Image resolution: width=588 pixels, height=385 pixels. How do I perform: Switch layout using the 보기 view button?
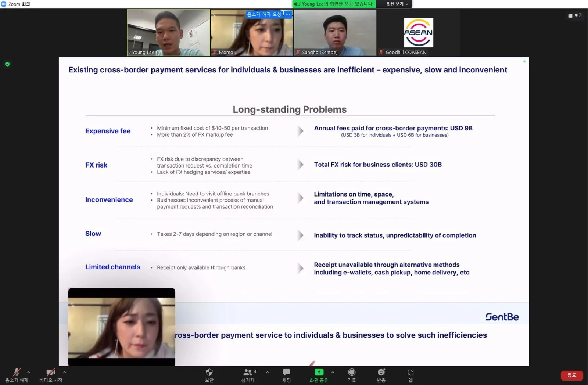[x=575, y=15]
